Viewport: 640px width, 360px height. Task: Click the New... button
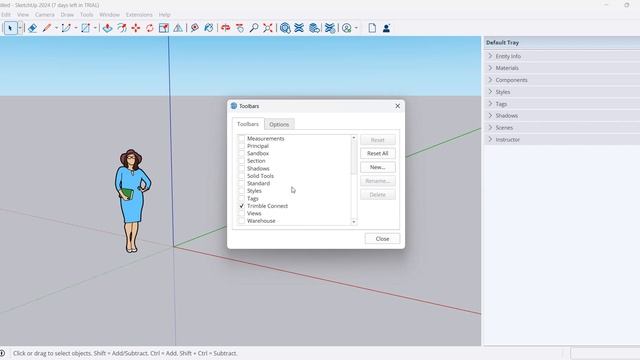coord(378,167)
